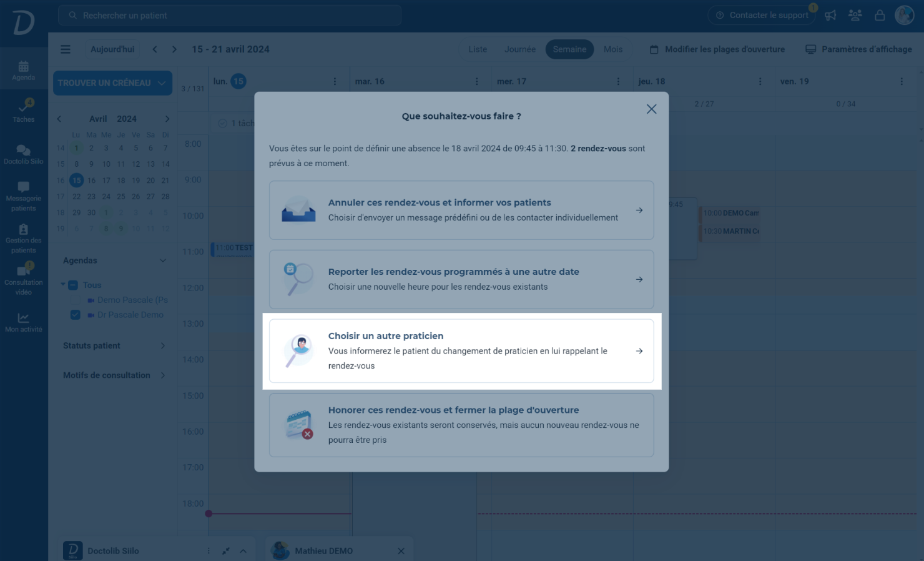Toggle the Dr Pascale Demo checkbox
Image resolution: width=924 pixels, height=561 pixels.
click(x=76, y=315)
